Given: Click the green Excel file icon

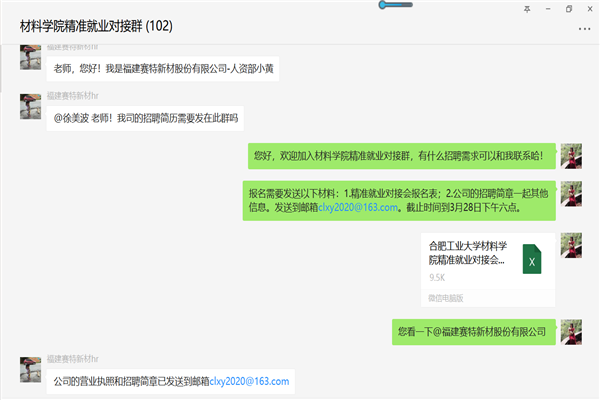Looking at the screenshot, I should [533, 260].
